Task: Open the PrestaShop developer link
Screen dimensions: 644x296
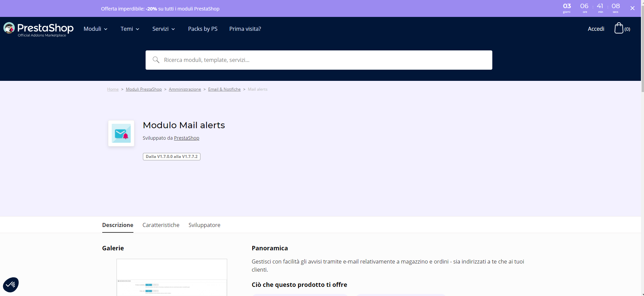Action: (187, 138)
